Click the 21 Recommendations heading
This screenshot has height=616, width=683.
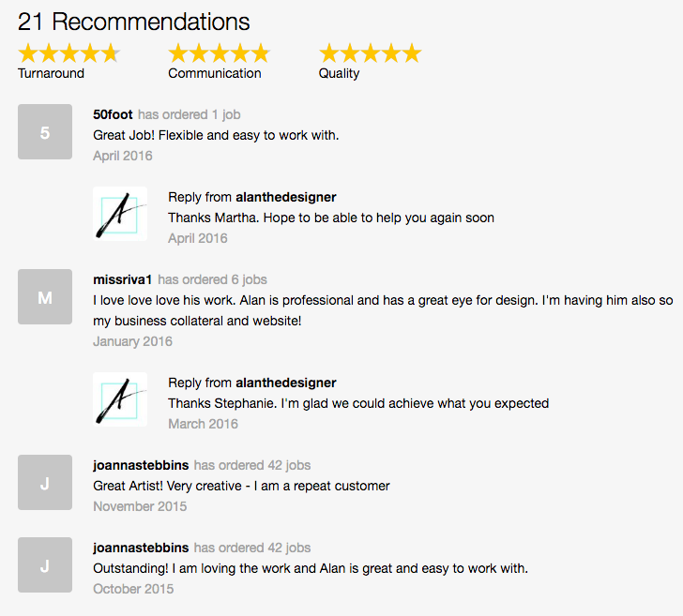(x=134, y=22)
